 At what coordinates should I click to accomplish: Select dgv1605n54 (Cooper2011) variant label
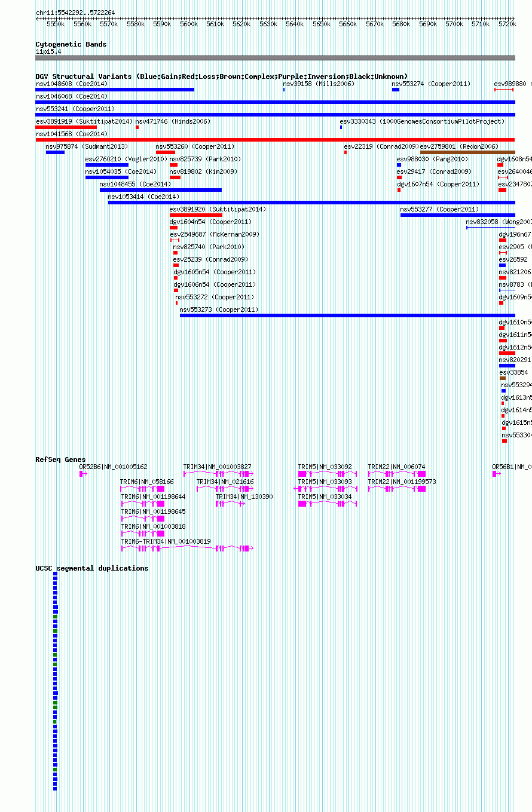click(215, 272)
